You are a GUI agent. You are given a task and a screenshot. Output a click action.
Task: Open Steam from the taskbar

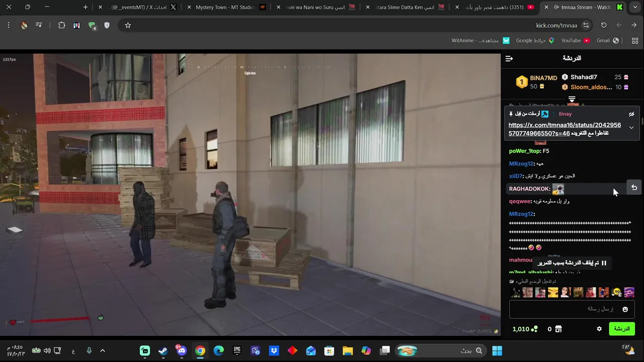[x=163, y=350]
